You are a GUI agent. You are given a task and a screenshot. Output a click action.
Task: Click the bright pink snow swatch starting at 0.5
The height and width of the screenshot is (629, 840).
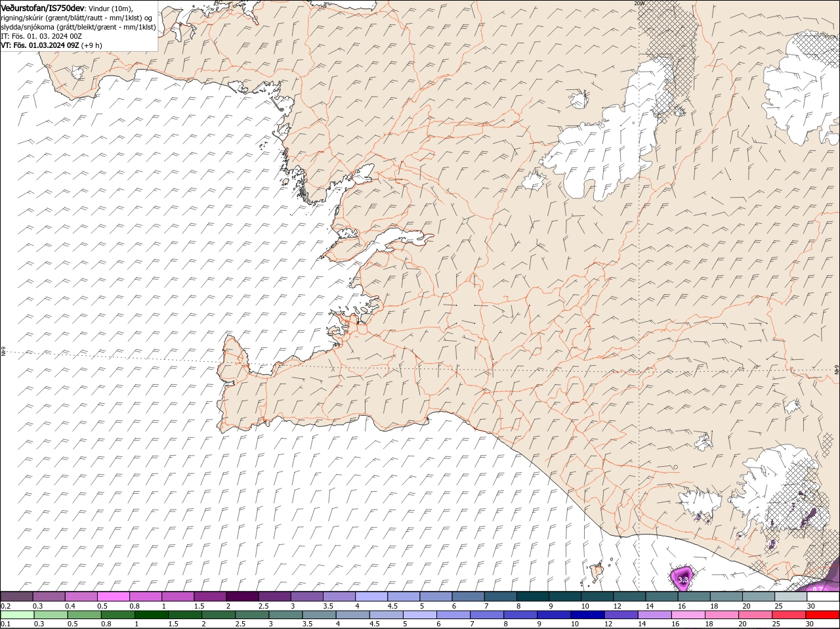click(114, 596)
